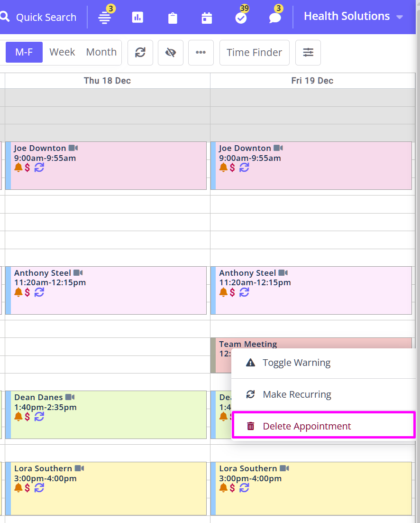Open tasks checkmark icon with 39 badge

tap(241, 18)
